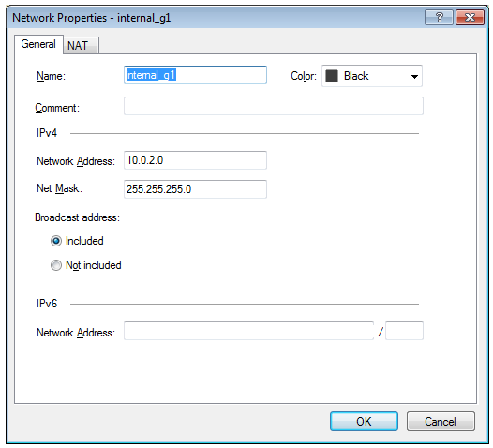Select the Included broadcast radio button
493x448 pixels.
tap(56, 241)
